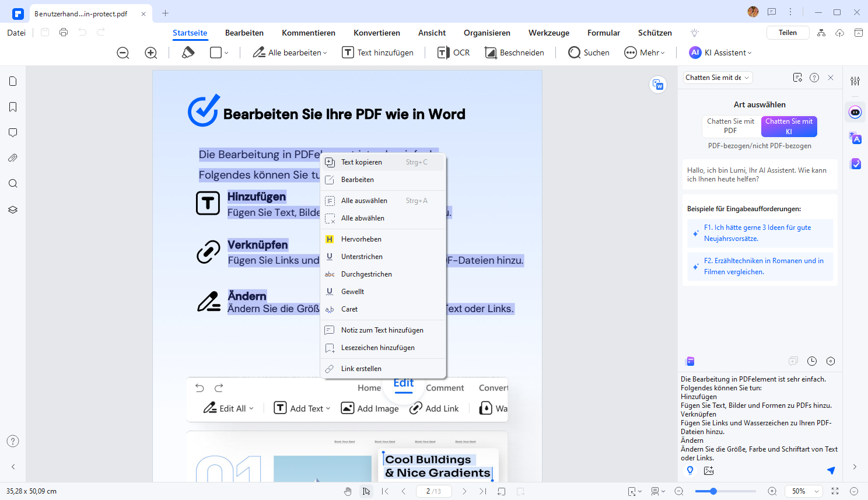Select Chatten Sie mit PDF mode

coord(730,126)
